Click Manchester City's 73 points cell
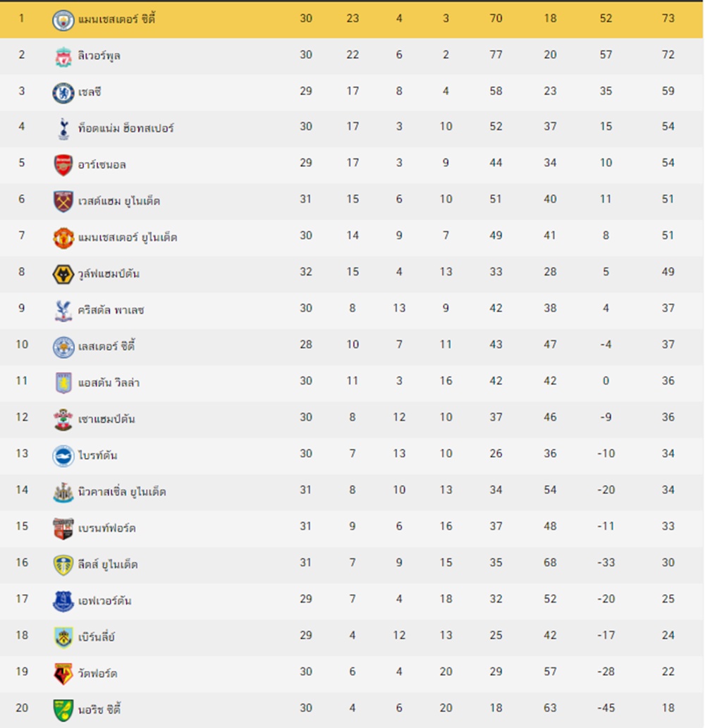 click(x=668, y=18)
